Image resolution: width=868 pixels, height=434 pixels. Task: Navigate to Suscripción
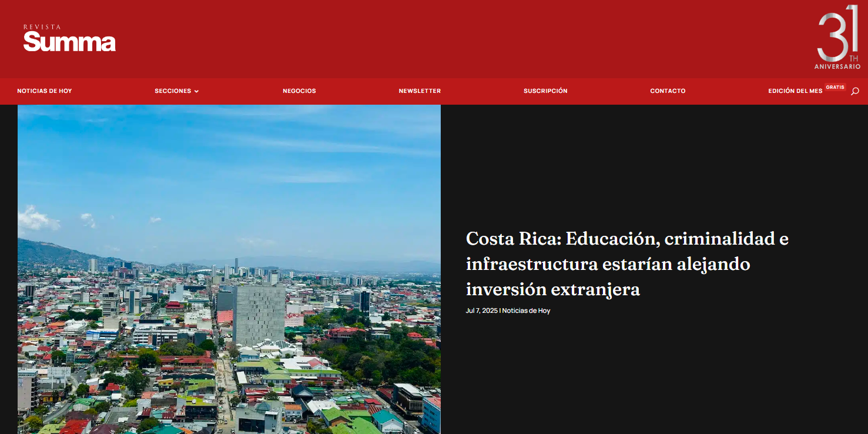click(x=545, y=91)
